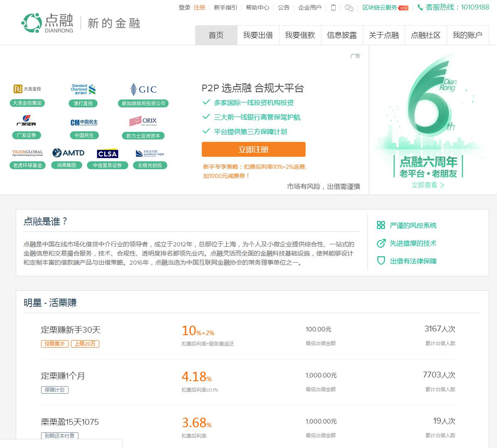Open 公告 link
Viewport: 497px width, 448px height.
click(x=284, y=7)
